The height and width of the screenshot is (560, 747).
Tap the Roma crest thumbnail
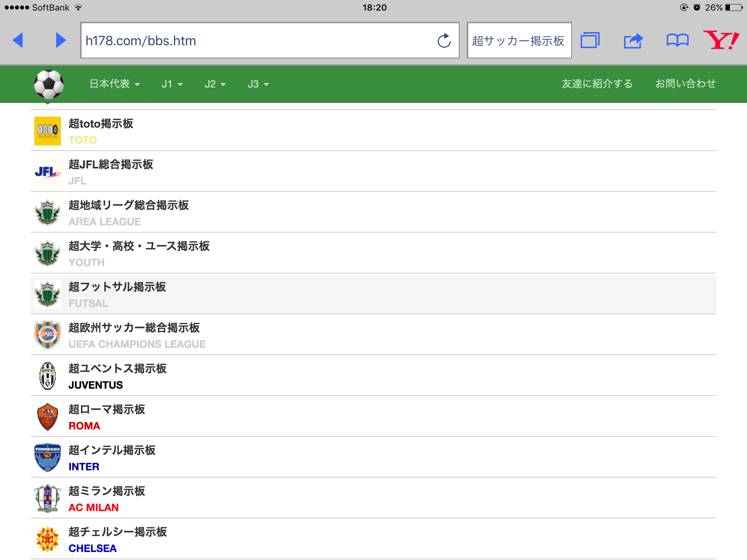pos(47,417)
